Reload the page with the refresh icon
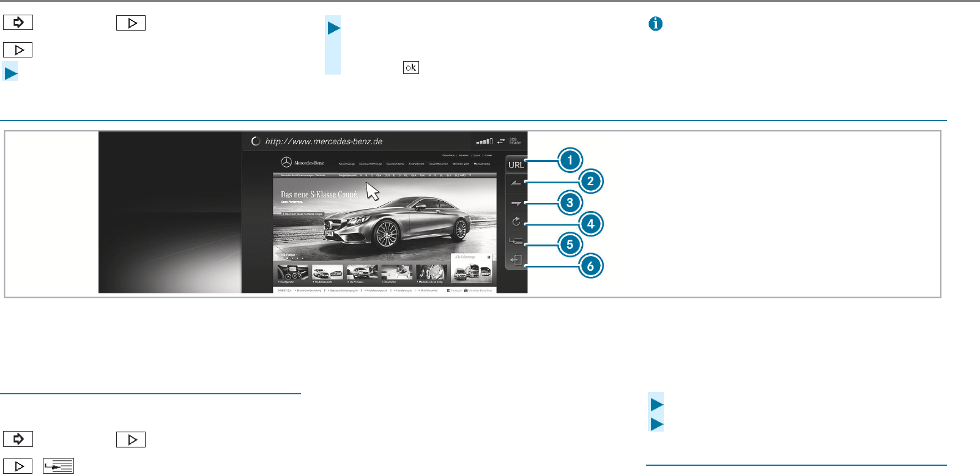This screenshot has width=980, height=475. [516, 222]
